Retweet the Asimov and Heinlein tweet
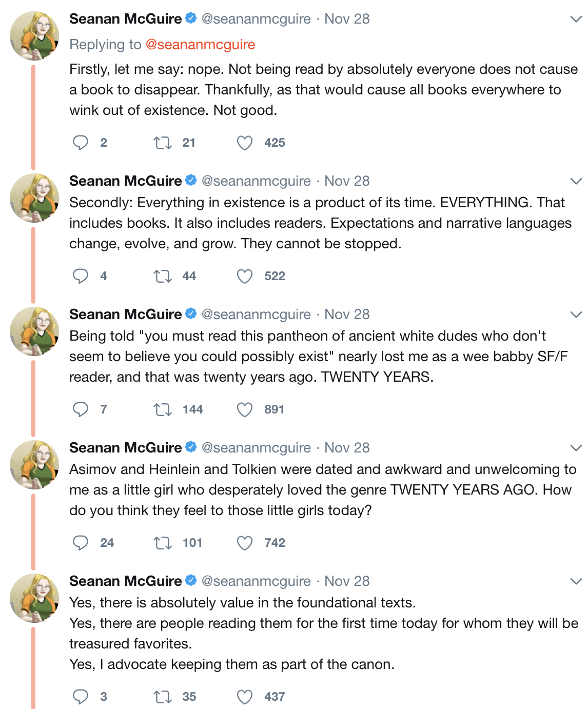 coord(163,543)
